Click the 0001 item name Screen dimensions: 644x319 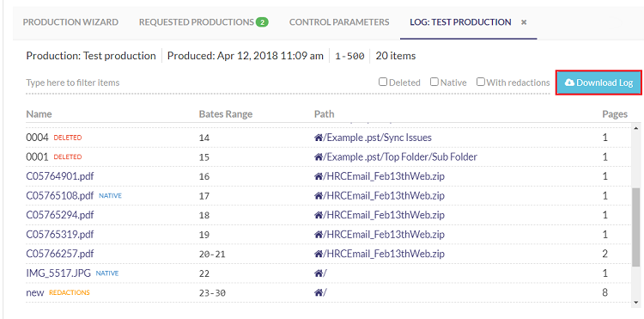[38, 157]
